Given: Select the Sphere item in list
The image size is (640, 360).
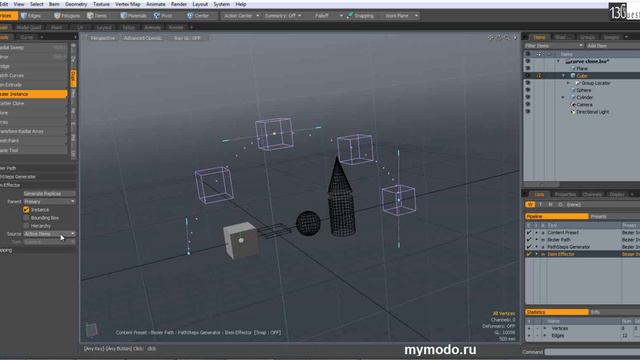Looking at the screenshot, I should [584, 90].
